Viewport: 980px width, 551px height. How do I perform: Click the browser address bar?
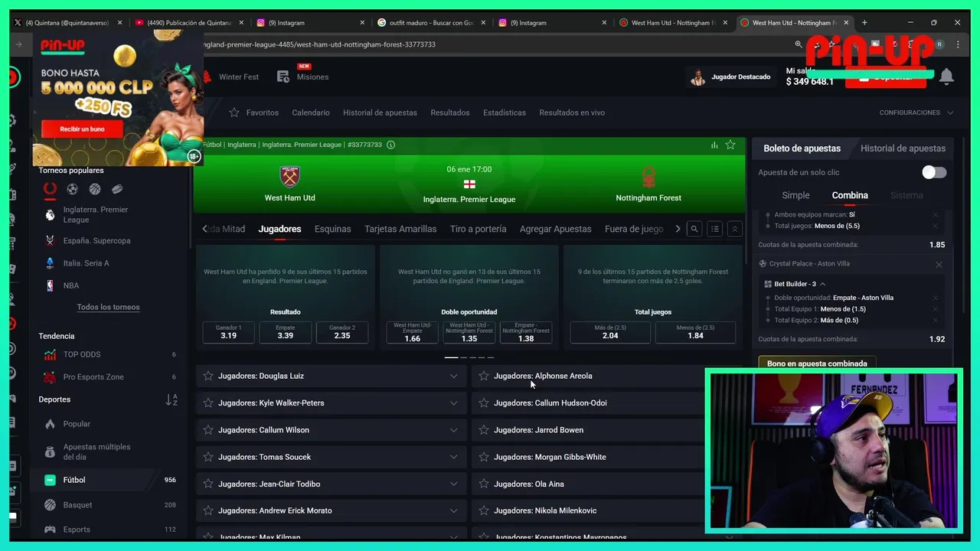click(490, 44)
